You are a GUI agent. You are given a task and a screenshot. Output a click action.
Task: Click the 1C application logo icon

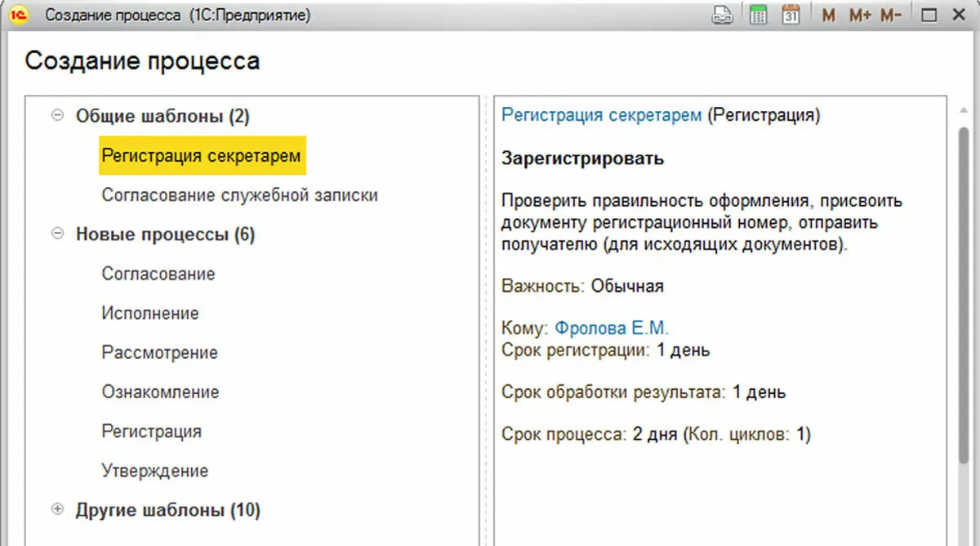pyautogui.click(x=16, y=16)
